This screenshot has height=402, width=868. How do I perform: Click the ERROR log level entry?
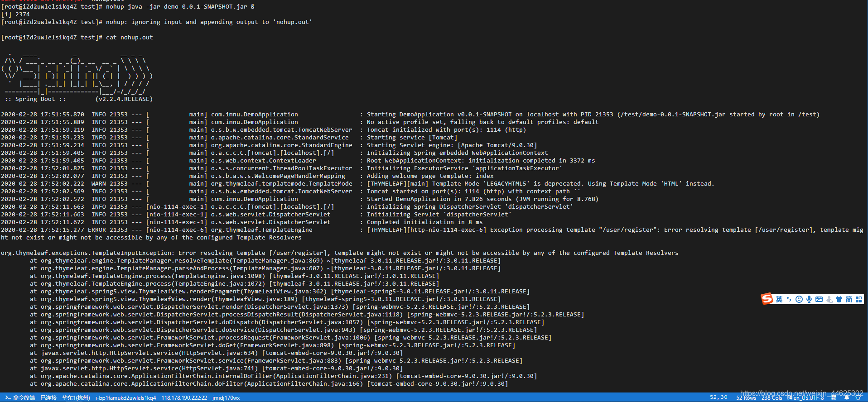click(x=97, y=230)
